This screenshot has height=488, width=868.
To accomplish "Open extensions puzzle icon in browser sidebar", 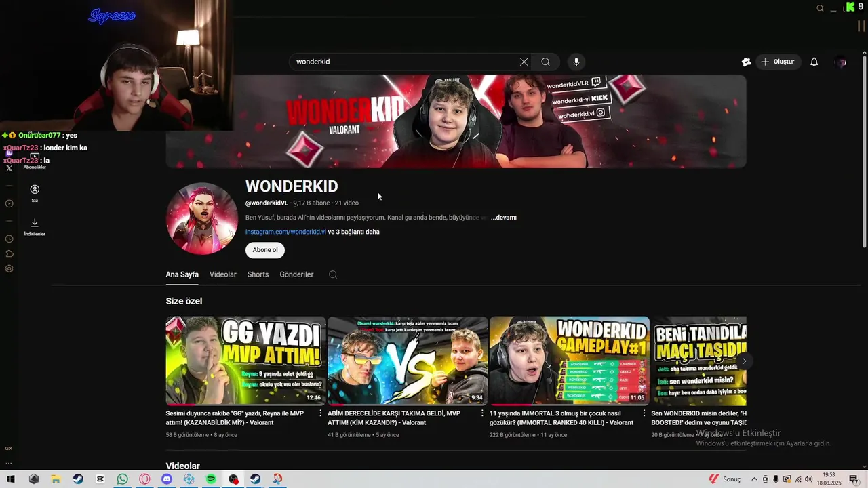I will point(9,253).
